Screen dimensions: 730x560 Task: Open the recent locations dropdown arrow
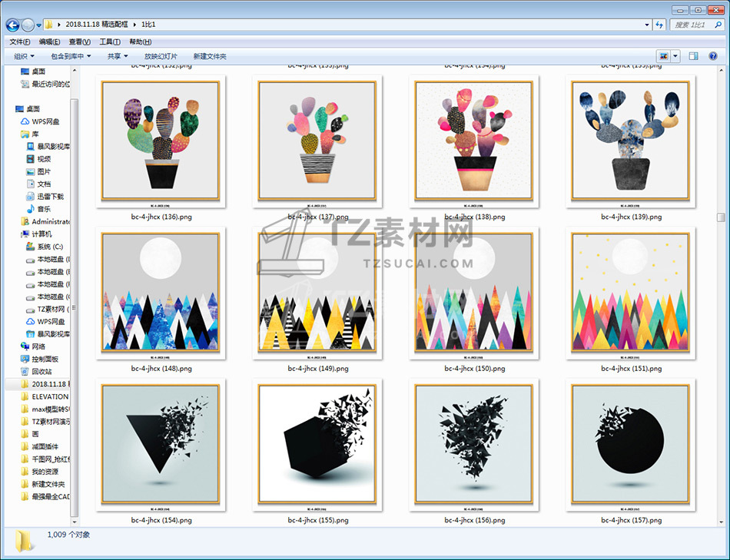[38, 25]
